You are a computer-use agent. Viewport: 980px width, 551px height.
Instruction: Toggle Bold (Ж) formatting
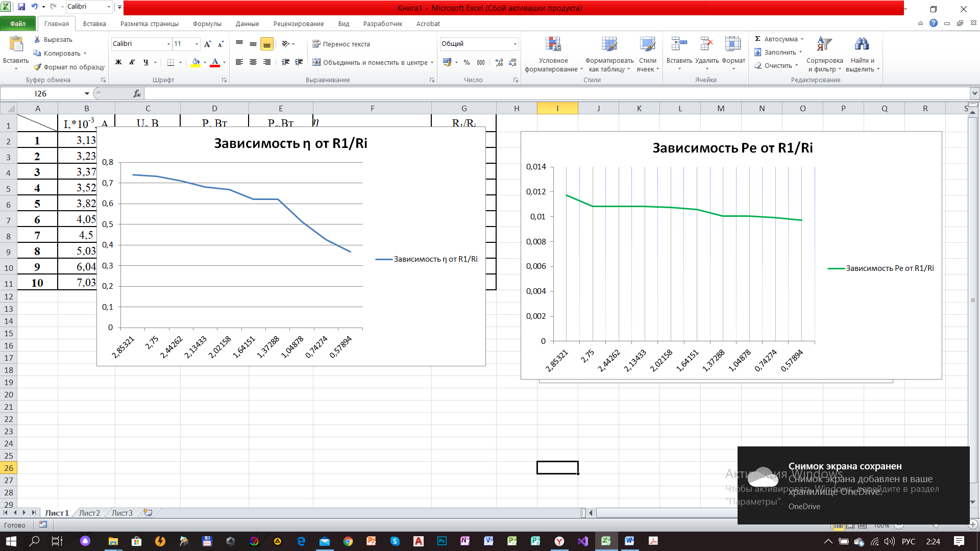pos(118,62)
